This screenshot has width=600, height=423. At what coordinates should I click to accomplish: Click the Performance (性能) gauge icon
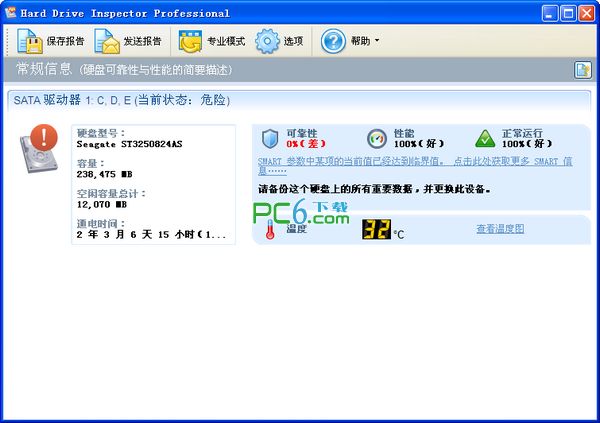pyautogui.click(x=377, y=139)
